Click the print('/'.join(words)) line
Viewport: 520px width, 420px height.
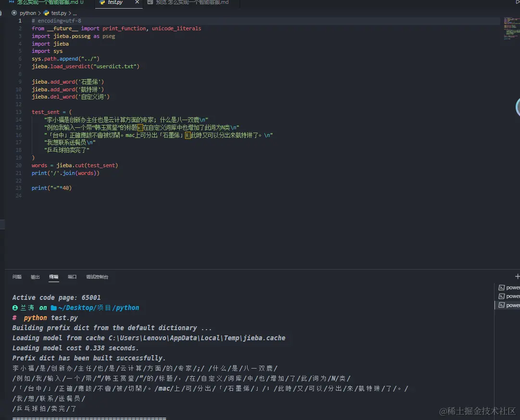65,173
